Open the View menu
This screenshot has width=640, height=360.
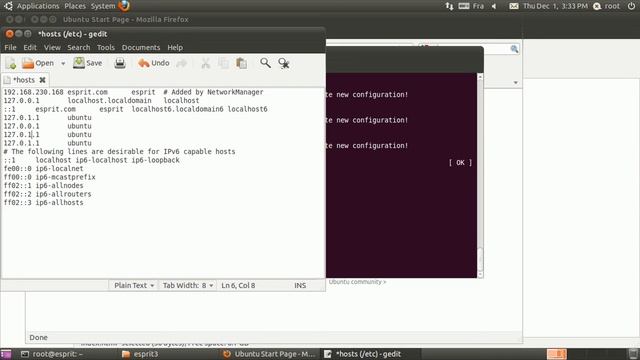click(x=52, y=47)
